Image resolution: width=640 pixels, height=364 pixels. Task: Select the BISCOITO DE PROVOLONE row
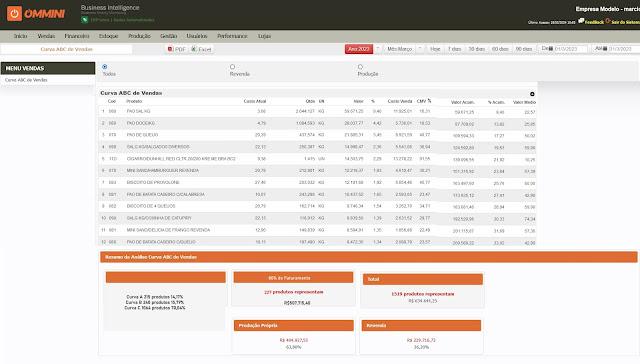pos(317,183)
